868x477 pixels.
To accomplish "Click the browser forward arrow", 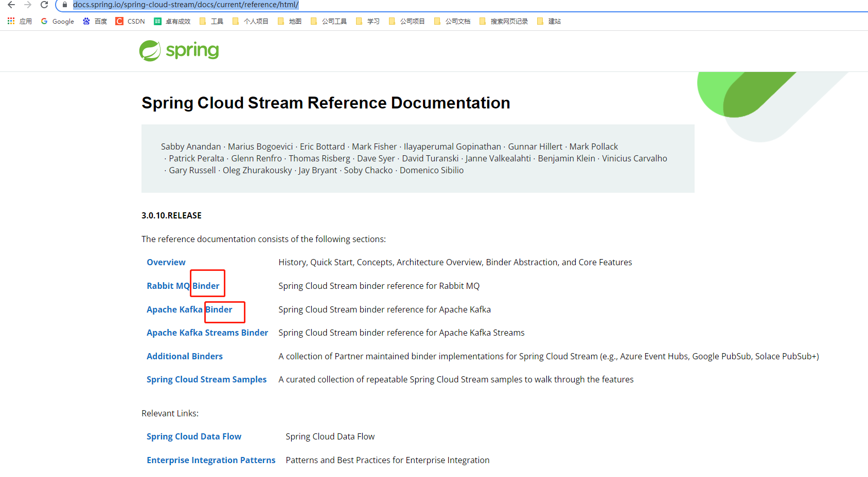I will (28, 5).
